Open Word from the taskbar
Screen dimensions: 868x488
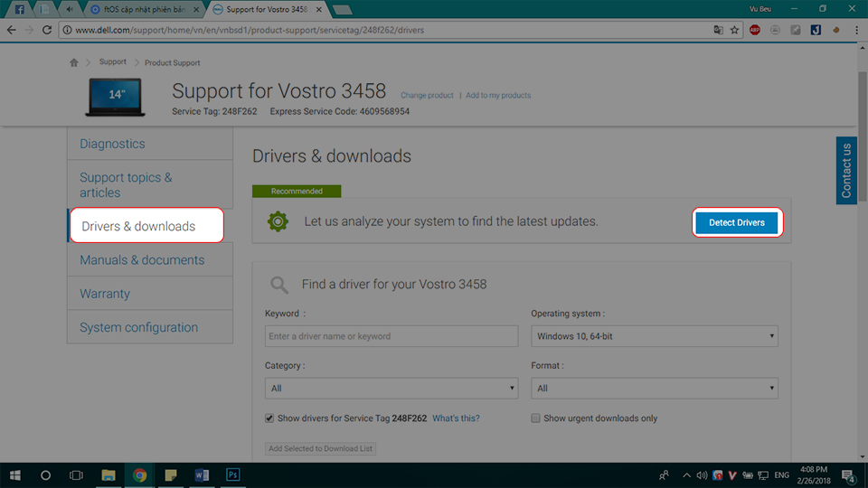click(202, 474)
